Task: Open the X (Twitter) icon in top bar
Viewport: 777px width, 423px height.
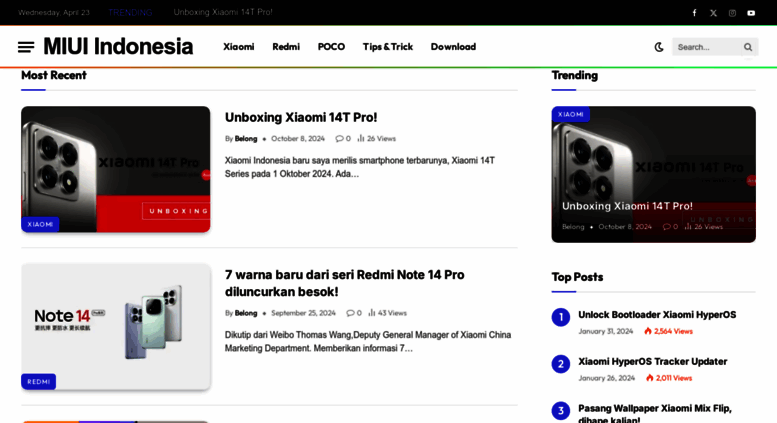Action: coord(713,13)
